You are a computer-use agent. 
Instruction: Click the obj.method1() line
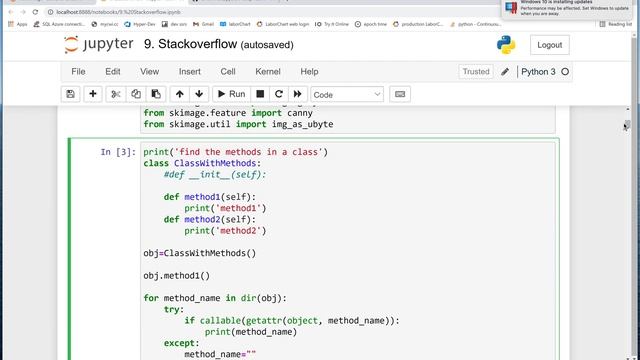[x=176, y=276]
